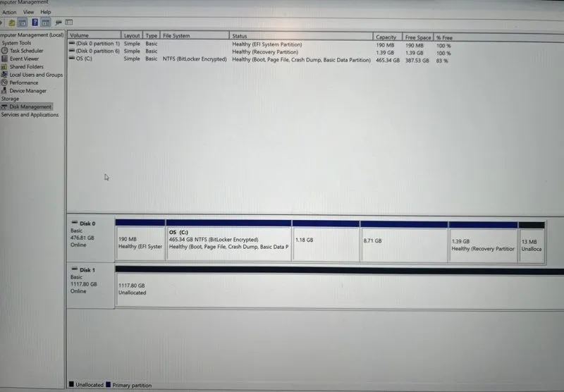The width and height of the screenshot is (564, 392).
Task: Select the 8.71 GB partition block on Disk 0
Action: 404,242
